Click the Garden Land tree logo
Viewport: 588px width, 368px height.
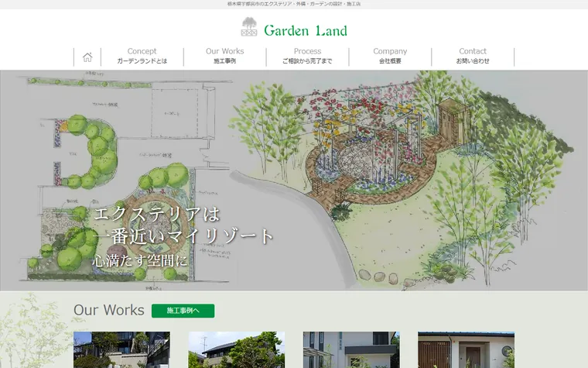(x=249, y=26)
